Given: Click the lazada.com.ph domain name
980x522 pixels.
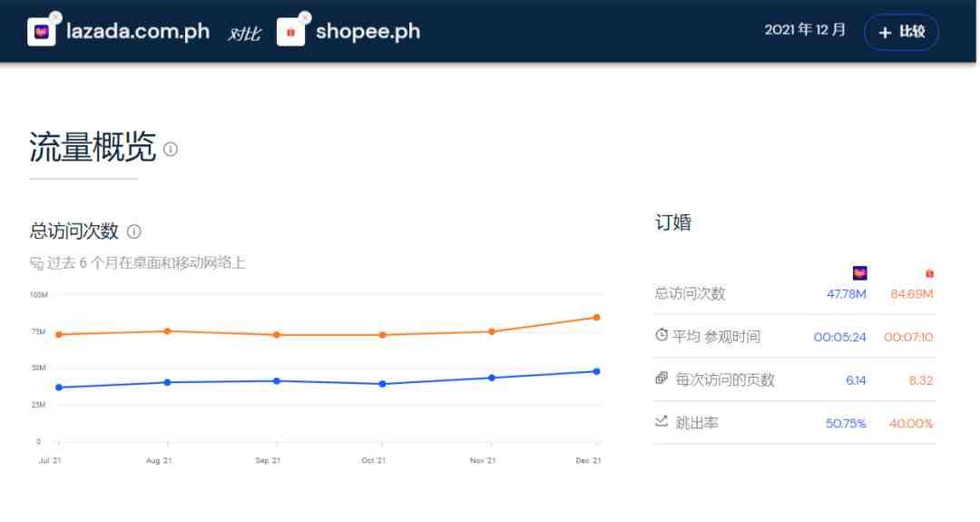Looking at the screenshot, I should pyautogui.click(x=138, y=32).
